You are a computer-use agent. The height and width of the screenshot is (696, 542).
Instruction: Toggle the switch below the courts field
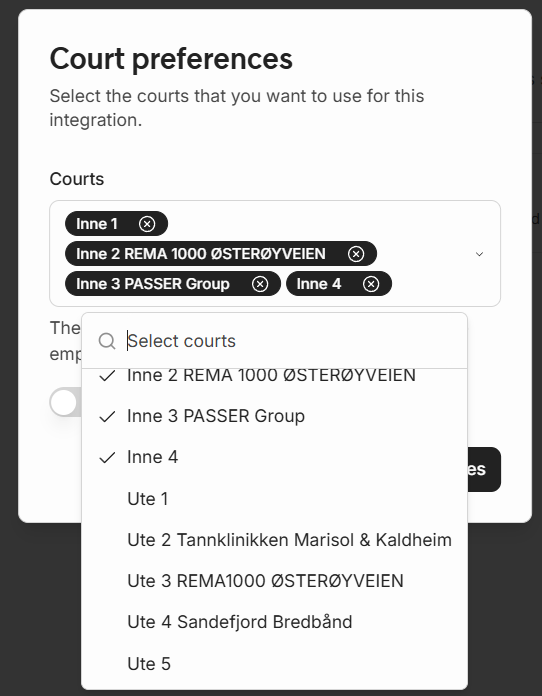[x=65, y=402]
